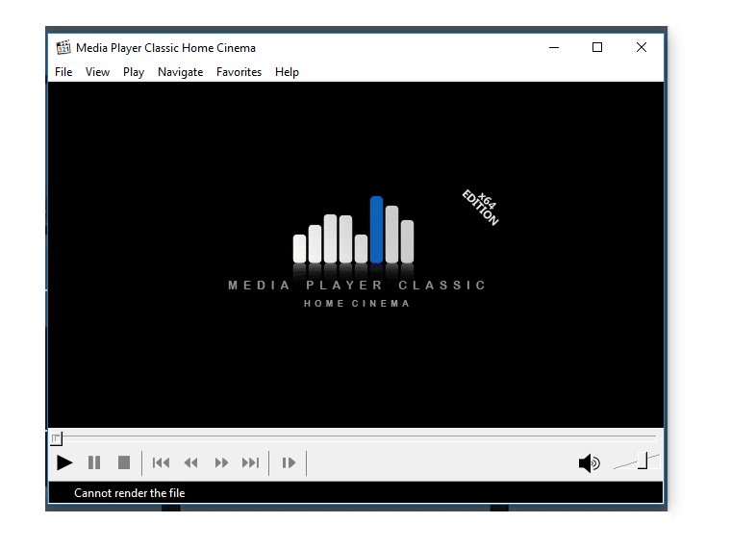Click the volume slider handle

643,461
